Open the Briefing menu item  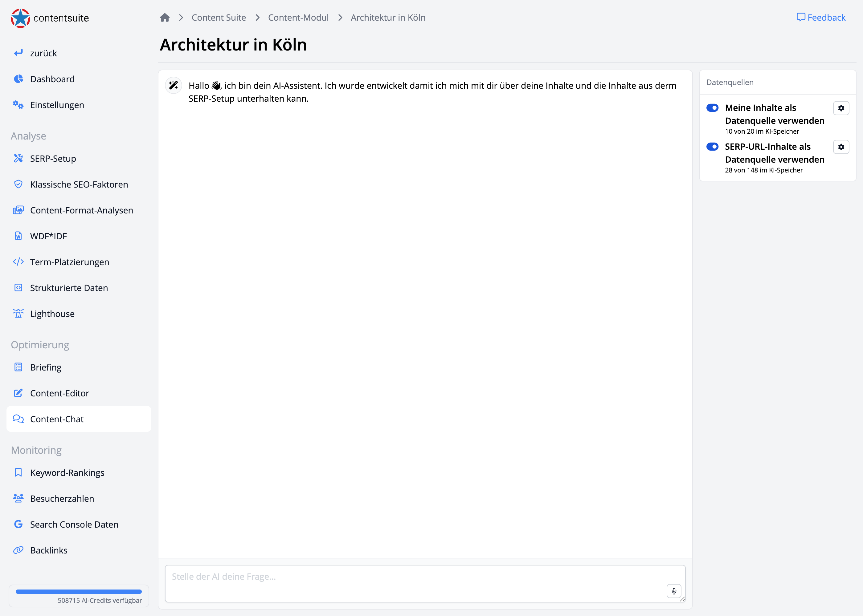coord(46,367)
